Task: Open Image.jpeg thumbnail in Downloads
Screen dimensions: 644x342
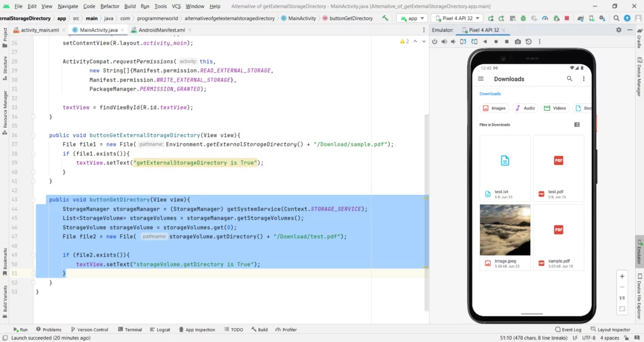Action: (505, 230)
